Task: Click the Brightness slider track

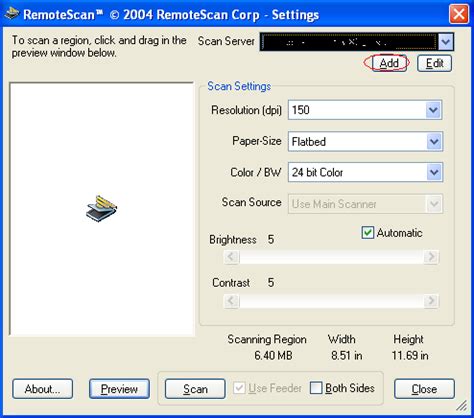Action: (x=331, y=257)
